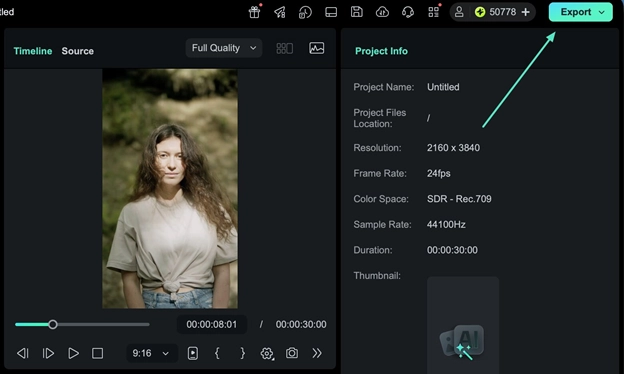Open the gift box rewards icon
Image resolution: width=624 pixels, height=374 pixels.
(254, 12)
